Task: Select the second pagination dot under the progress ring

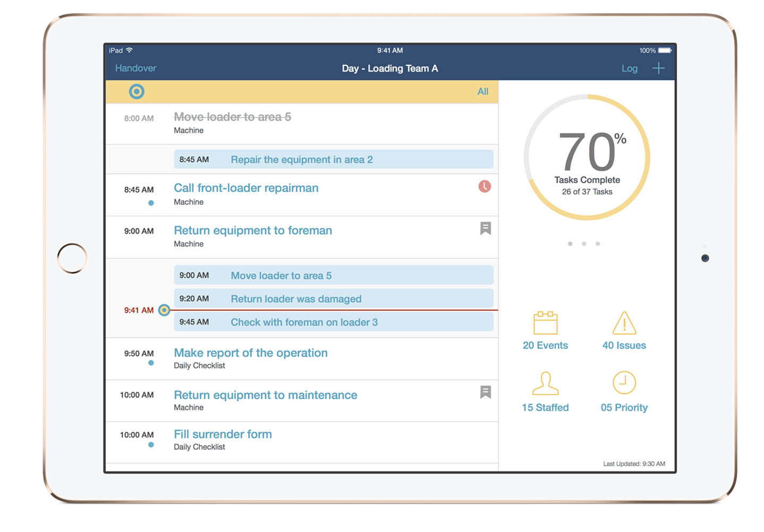Action: click(x=584, y=244)
